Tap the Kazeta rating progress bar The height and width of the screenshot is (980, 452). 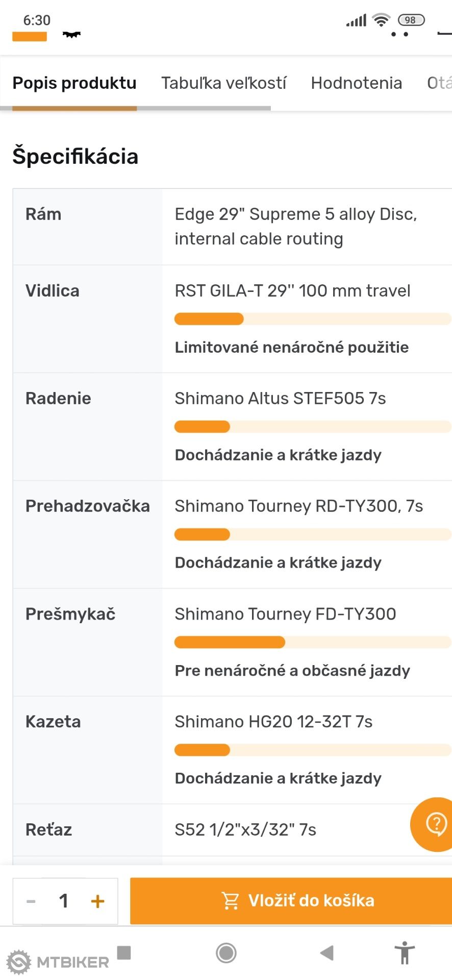(x=313, y=750)
